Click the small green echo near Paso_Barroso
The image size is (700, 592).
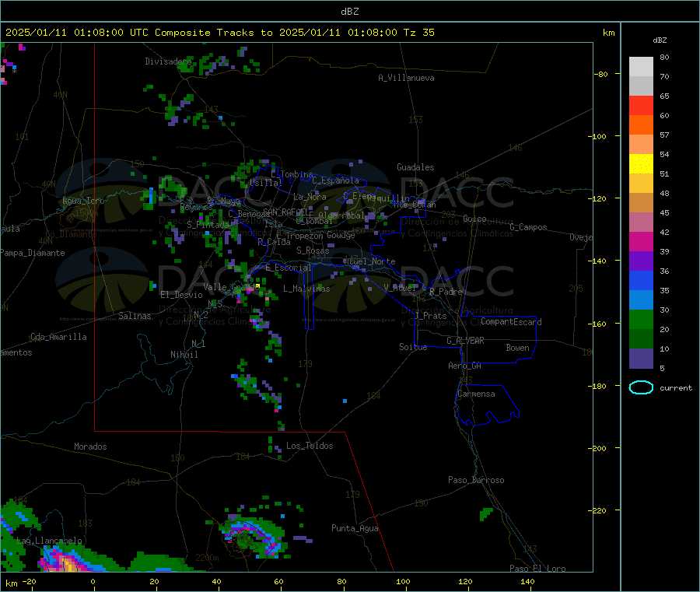pyautogui.click(x=485, y=514)
